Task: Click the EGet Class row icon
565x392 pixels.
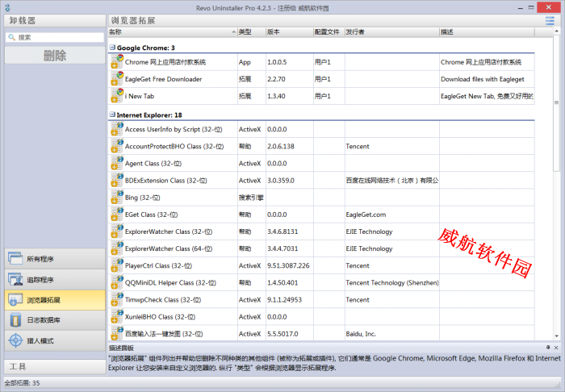Action: [117, 215]
